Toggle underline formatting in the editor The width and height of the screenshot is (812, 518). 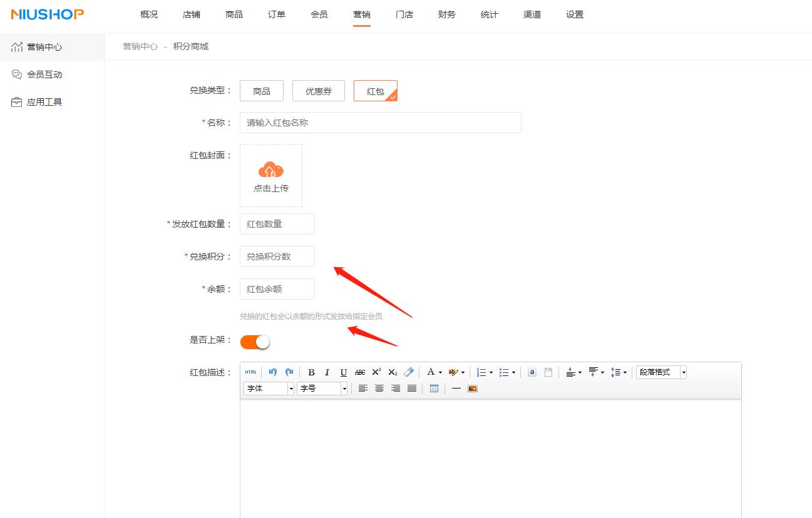tap(343, 372)
